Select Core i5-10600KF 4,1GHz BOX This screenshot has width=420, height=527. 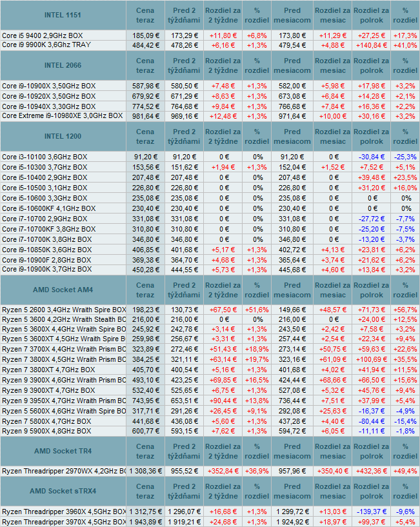pyautogui.click(x=49, y=209)
